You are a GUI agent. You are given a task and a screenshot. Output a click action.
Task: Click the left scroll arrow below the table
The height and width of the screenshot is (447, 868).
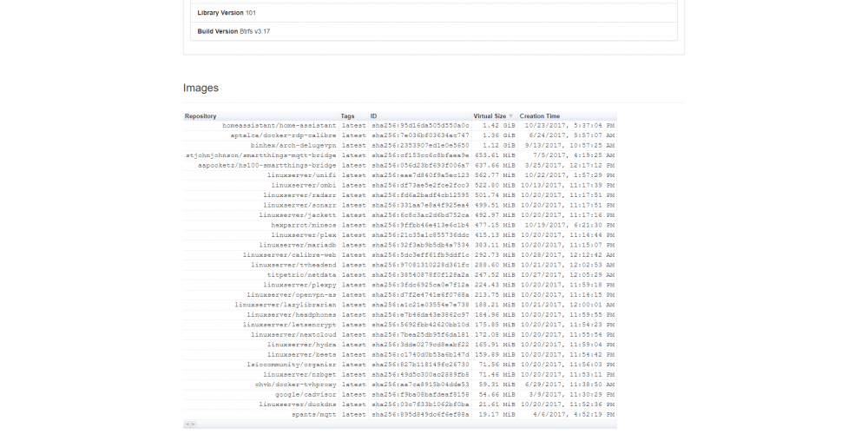(x=187, y=424)
